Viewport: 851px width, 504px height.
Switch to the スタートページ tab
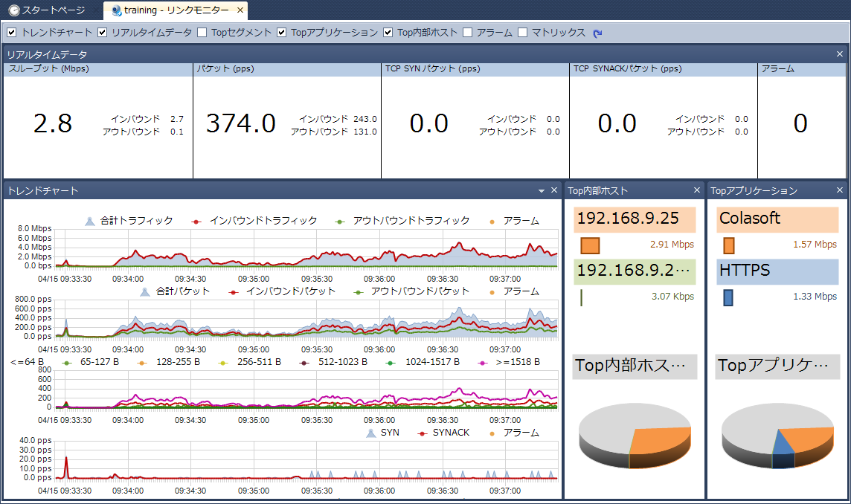(x=46, y=10)
